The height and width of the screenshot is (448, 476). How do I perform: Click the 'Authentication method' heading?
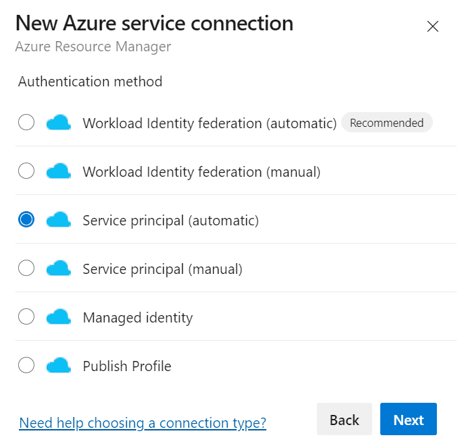(x=90, y=82)
